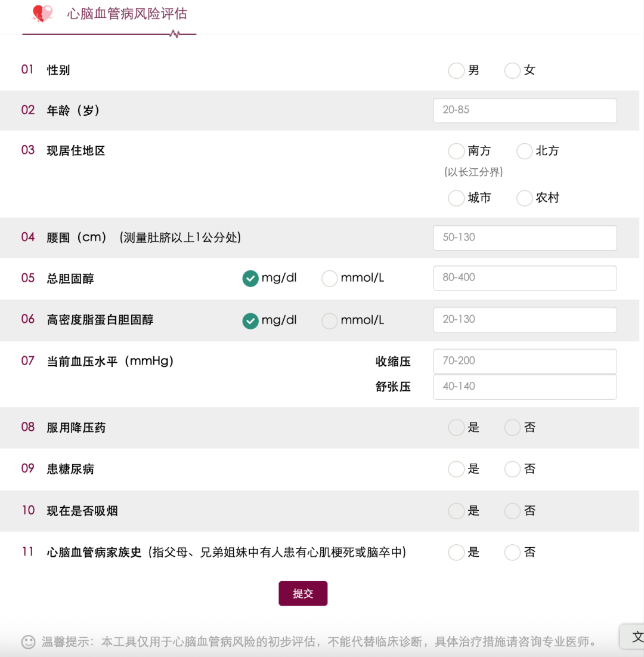This screenshot has height=657, width=644.
Task: Select 否 for 患糖尿病
Action: click(512, 470)
